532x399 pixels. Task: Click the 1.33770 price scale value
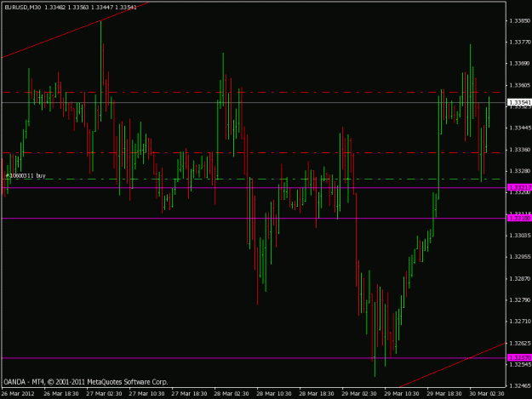[520, 42]
